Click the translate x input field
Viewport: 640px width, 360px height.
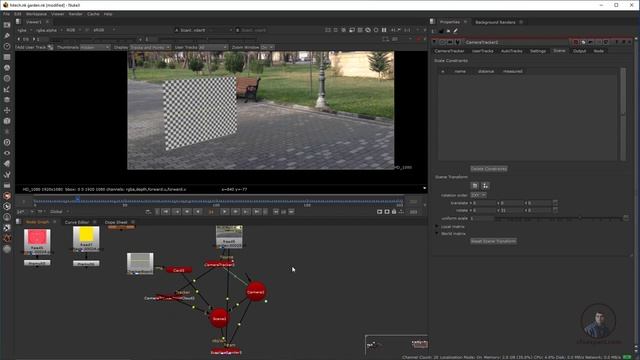(x=484, y=203)
